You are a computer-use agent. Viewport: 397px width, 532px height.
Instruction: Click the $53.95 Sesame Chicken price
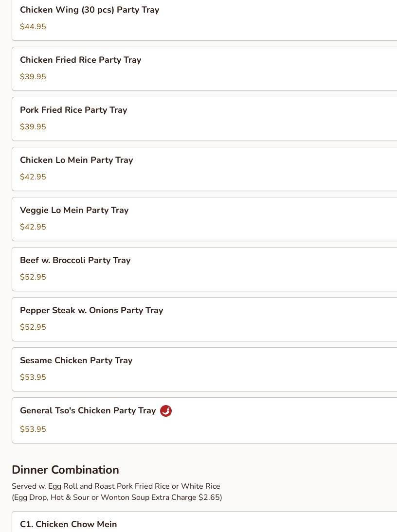click(x=33, y=377)
